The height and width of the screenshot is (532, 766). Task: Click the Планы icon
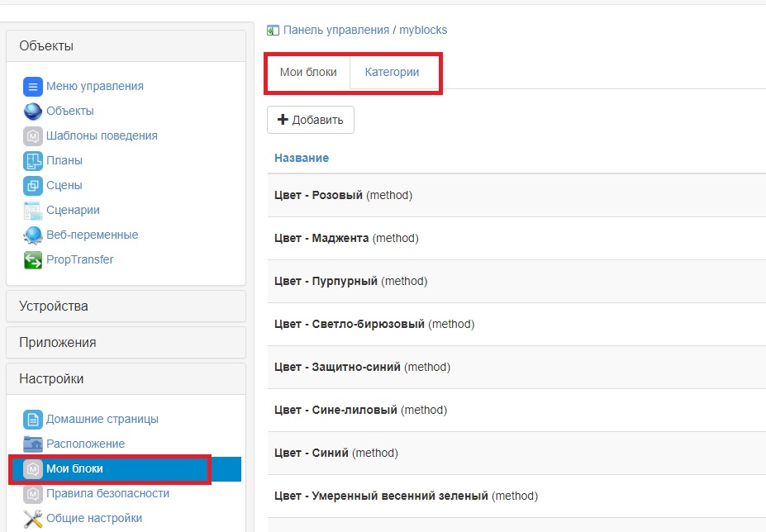33,160
